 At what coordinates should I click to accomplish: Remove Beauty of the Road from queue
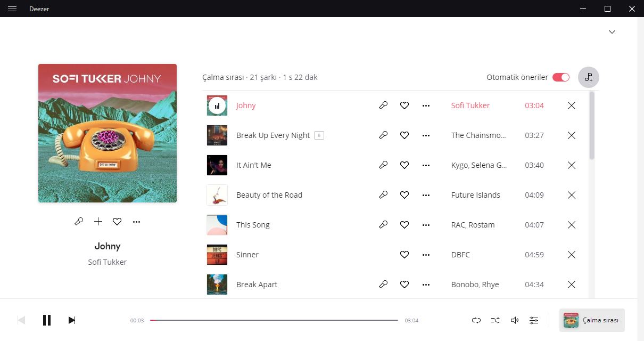[x=572, y=195]
